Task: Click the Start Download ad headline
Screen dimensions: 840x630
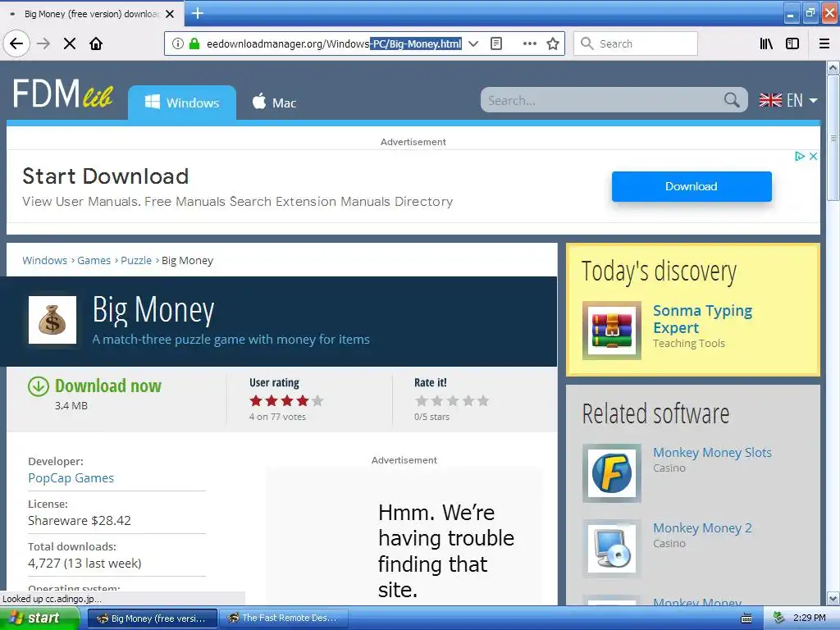Action: [106, 176]
